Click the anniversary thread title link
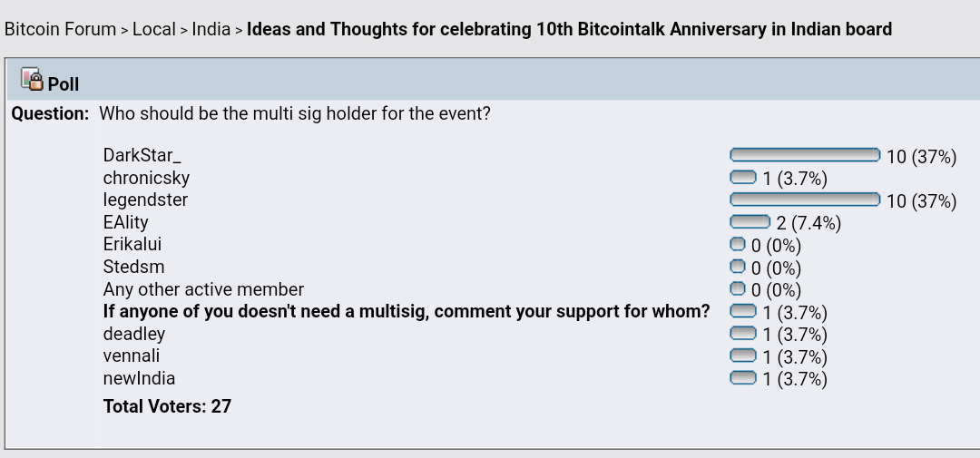 pyautogui.click(x=569, y=29)
